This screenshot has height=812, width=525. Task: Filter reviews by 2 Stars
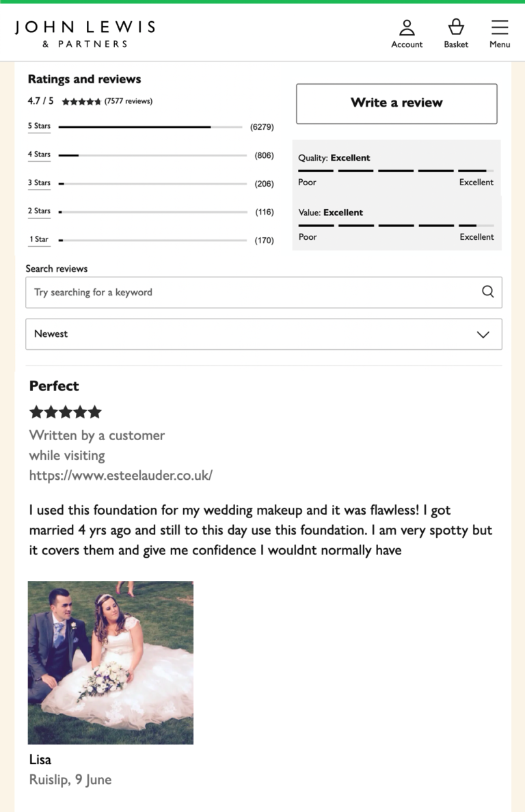[x=39, y=211]
